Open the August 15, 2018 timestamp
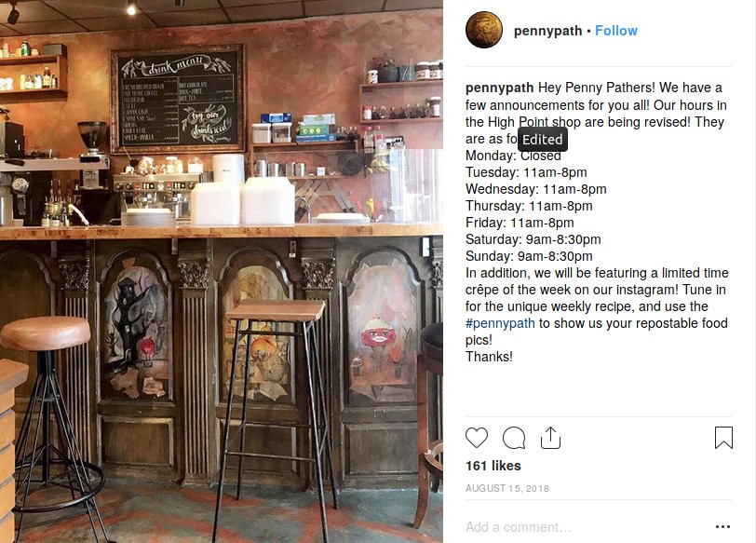The image size is (756, 543). tap(506, 488)
